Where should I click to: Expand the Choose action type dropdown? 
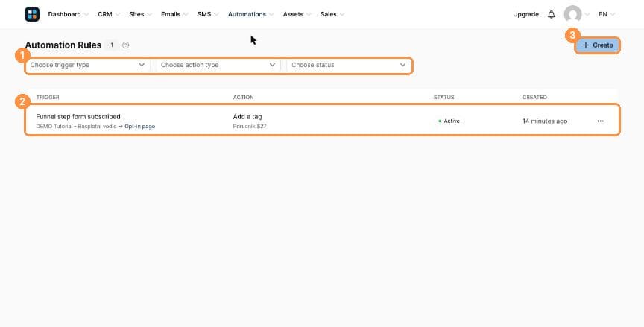click(218, 65)
